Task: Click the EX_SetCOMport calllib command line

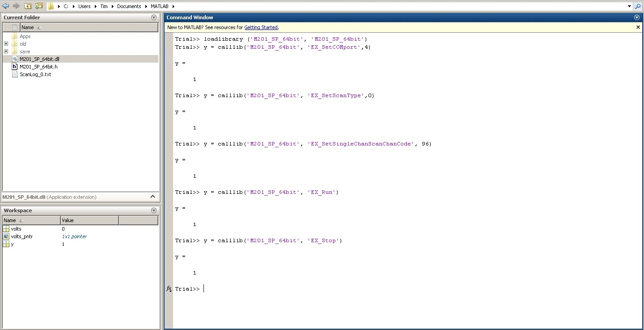Action: tap(273, 47)
